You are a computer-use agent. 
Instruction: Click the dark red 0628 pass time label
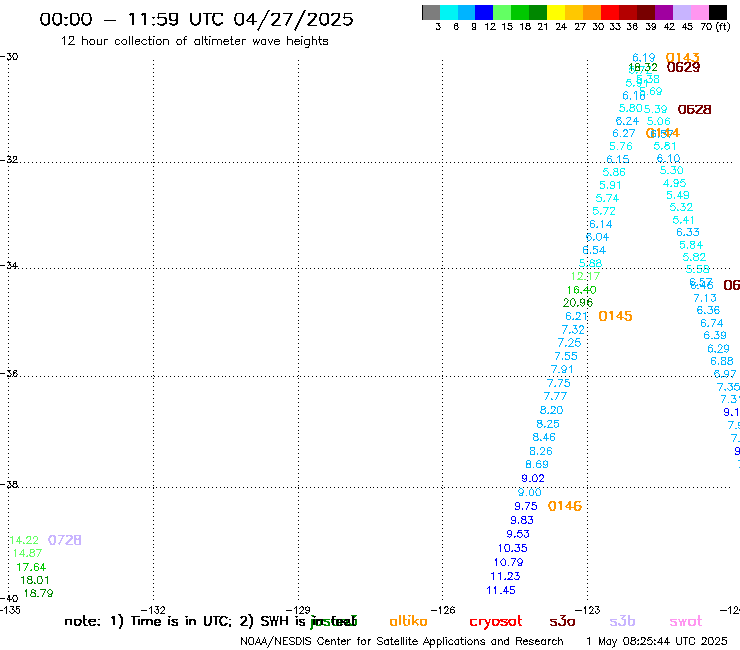[x=694, y=110]
